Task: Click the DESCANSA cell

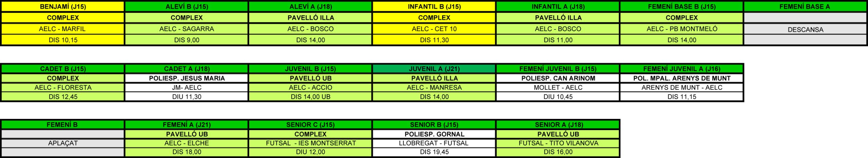Action: coord(805,30)
